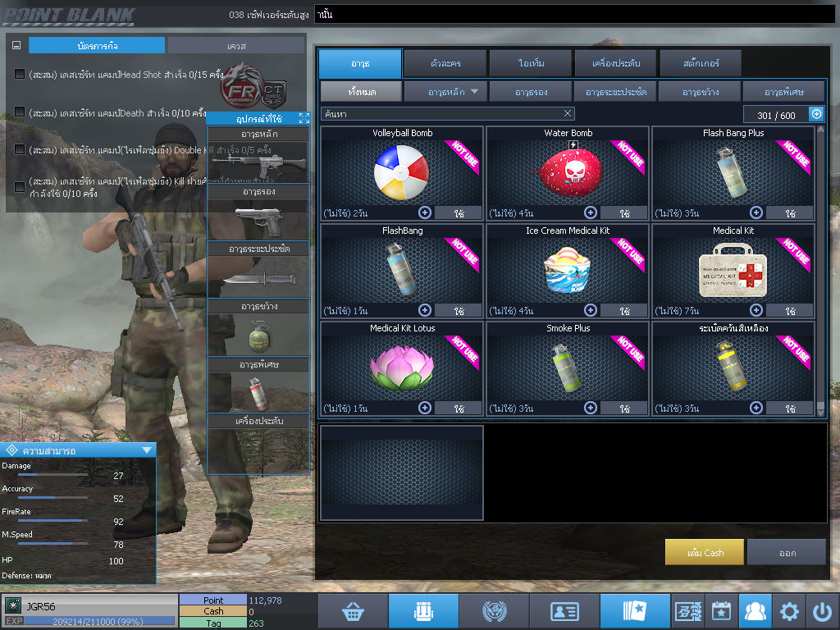Select the equipped pistol slot
The width and height of the screenshot is (840, 630).
click(x=258, y=220)
